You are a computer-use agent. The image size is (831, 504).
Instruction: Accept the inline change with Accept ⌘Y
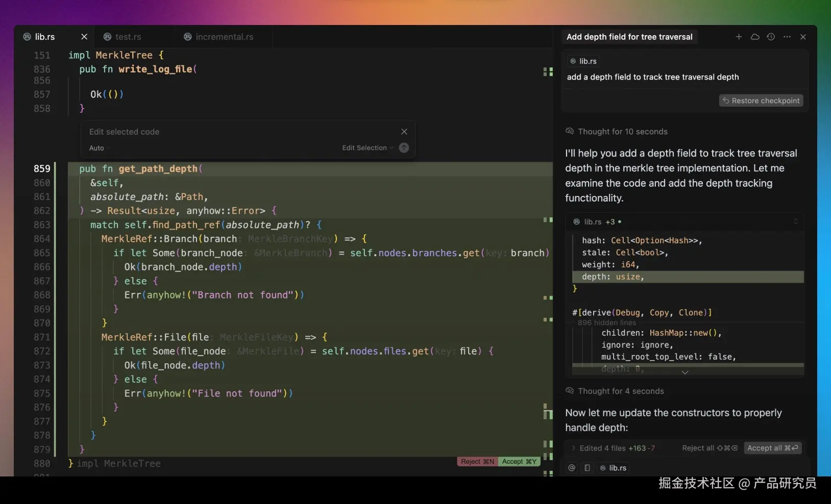(x=519, y=462)
